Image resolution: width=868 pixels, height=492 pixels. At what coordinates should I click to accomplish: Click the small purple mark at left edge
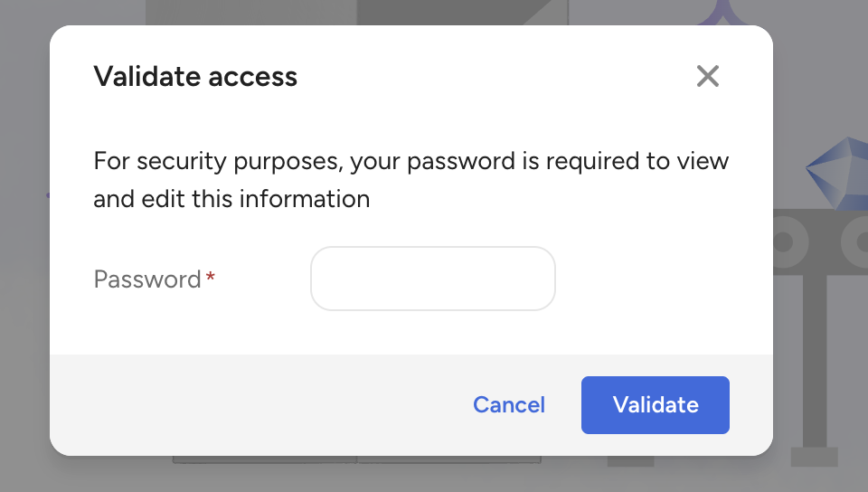pos(48,194)
